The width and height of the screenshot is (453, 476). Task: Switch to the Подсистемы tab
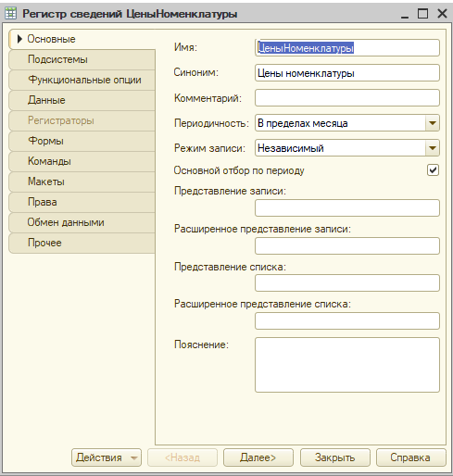click(x=82, y=59)
